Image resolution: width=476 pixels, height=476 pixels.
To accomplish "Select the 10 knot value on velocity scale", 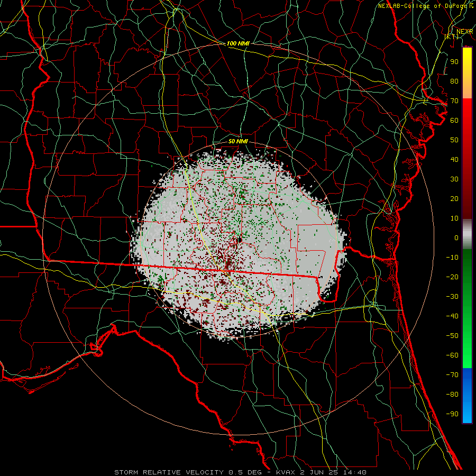I will [454, 218].
